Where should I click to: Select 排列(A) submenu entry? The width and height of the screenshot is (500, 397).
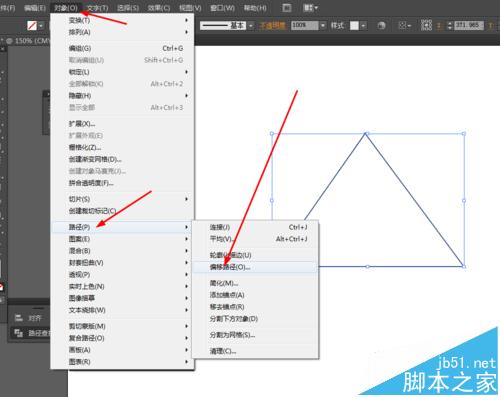[x=122, y=32]
